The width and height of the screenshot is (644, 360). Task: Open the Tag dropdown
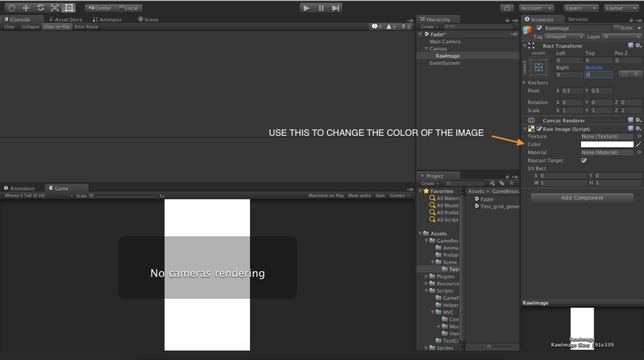[x=564, y=37]
